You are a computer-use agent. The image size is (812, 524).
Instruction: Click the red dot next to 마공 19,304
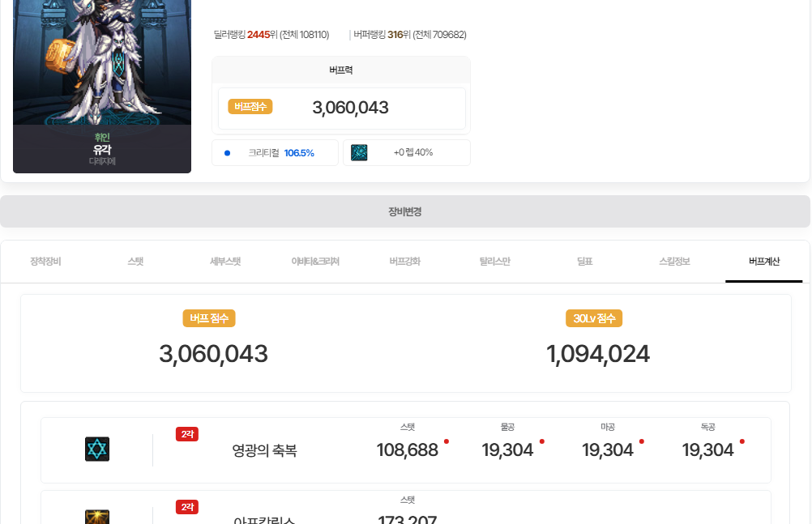tap(642, 441)
